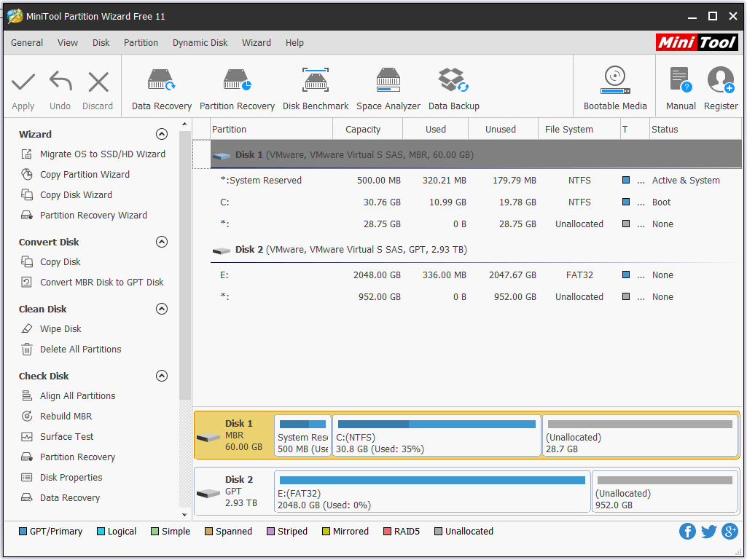Screen dimensions: 747x560
Task: Open the Manual
Action: pos(681,89)
